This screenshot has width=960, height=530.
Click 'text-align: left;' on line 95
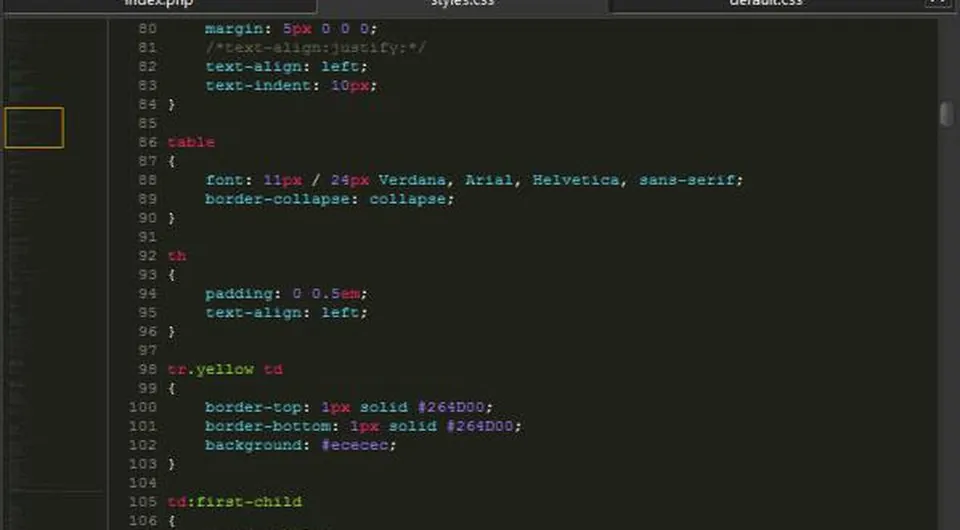(x=286, y=313)
